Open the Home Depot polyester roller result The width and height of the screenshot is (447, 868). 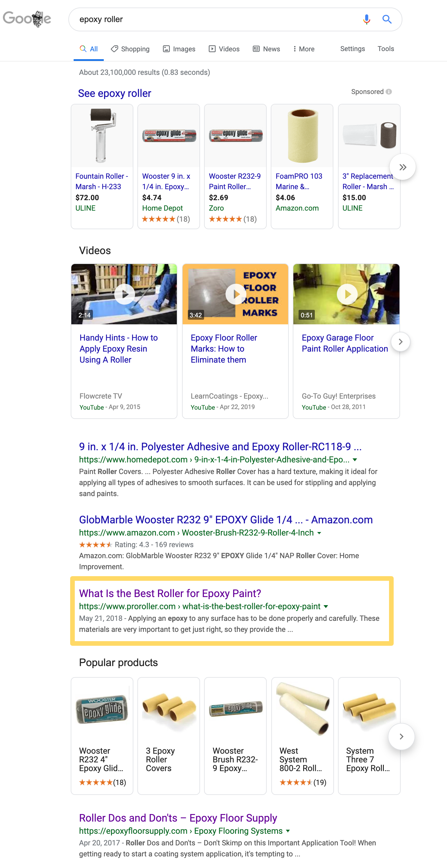point(221,446)
